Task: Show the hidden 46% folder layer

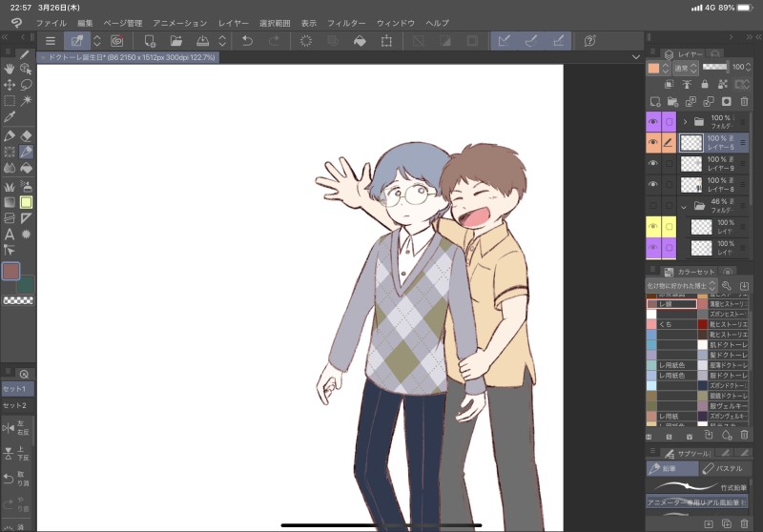Action: [653, 205]
